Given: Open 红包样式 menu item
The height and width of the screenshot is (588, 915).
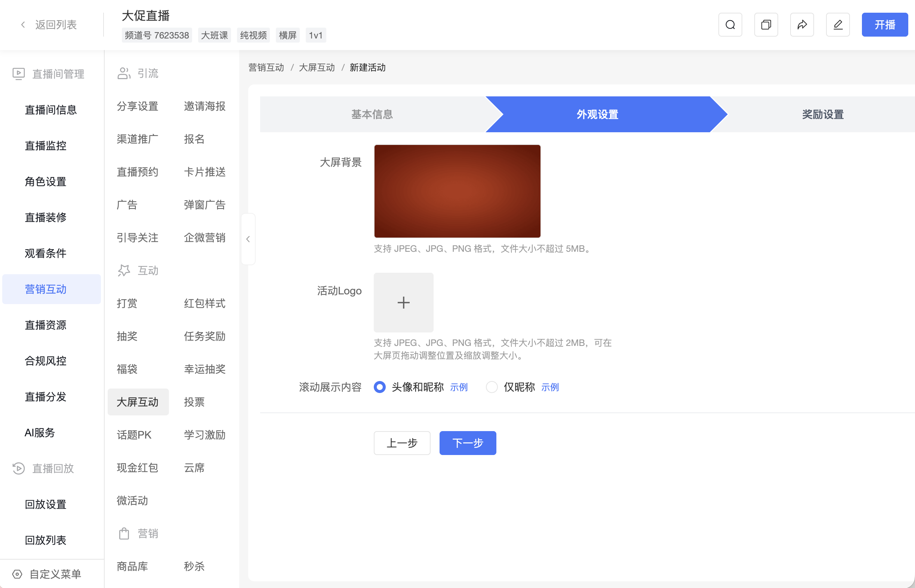Looking at the screenshot, I should (205, 304).
